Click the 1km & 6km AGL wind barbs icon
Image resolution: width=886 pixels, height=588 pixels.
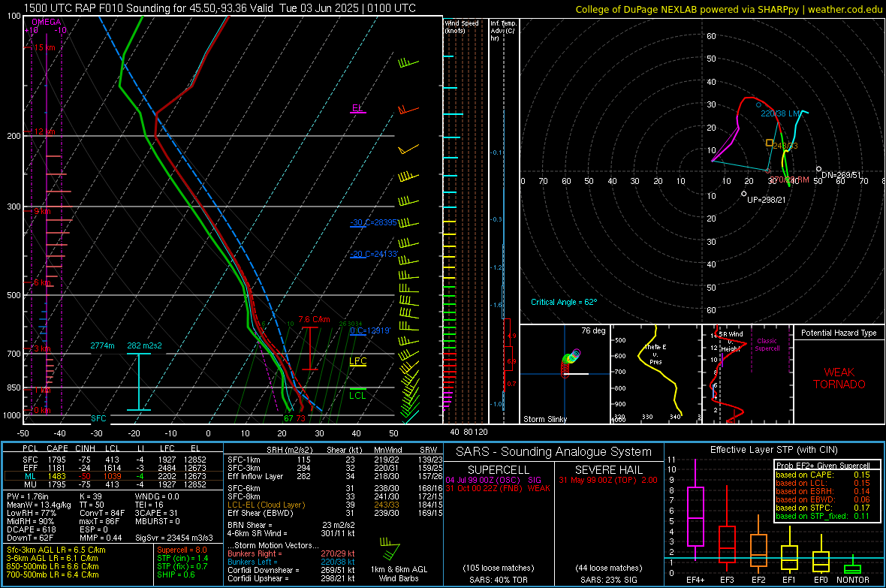(390, 548)
